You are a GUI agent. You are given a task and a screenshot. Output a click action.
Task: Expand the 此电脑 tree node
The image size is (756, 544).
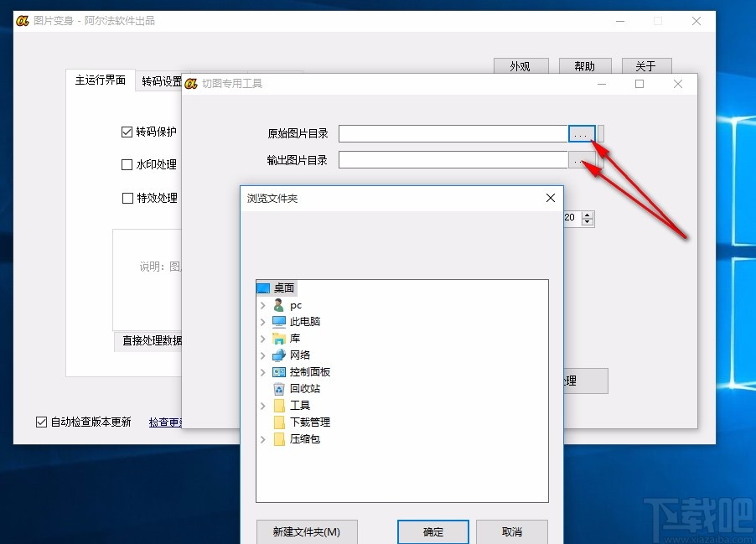265,321
